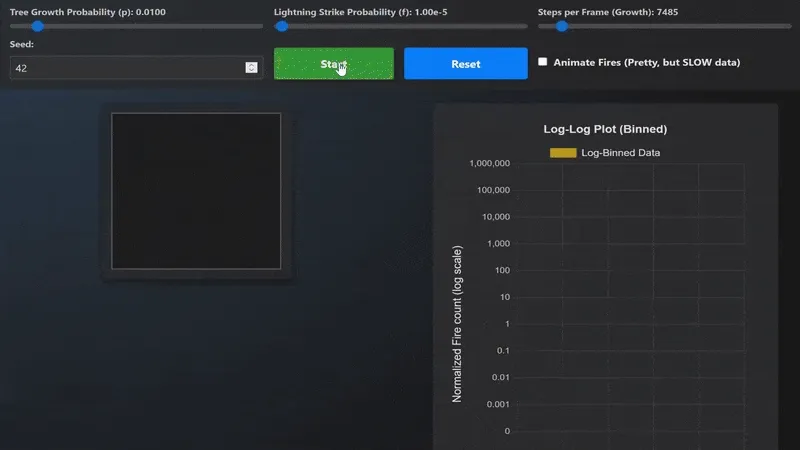Click the Start button

(x=333, y=63)
